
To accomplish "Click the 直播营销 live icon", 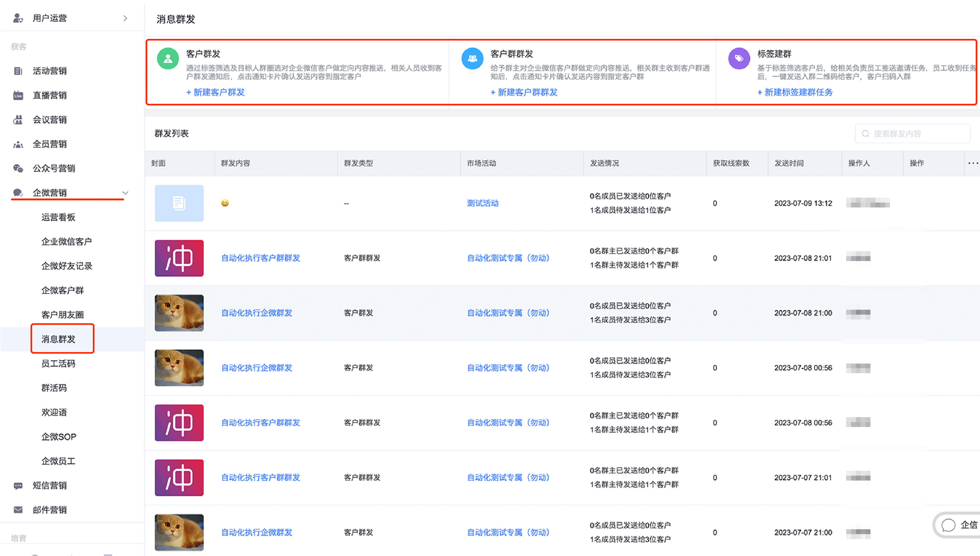I will [x=18, y=95].
